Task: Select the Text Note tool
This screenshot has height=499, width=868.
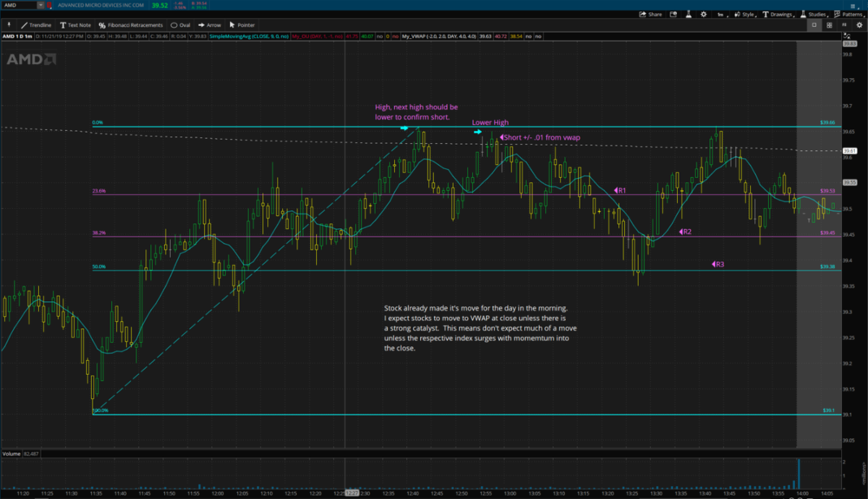Action: [75, 25]
